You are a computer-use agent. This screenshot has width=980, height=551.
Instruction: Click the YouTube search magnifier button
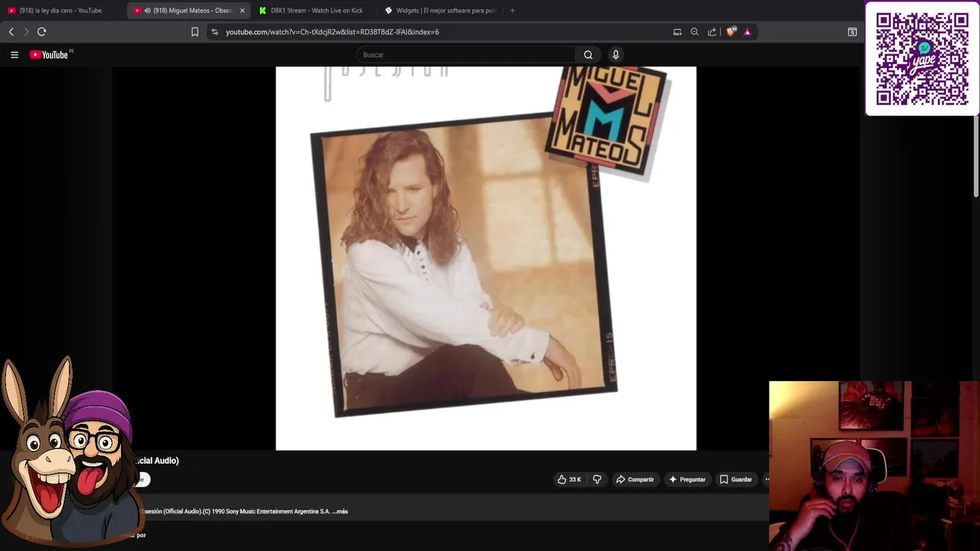(588, 54)
